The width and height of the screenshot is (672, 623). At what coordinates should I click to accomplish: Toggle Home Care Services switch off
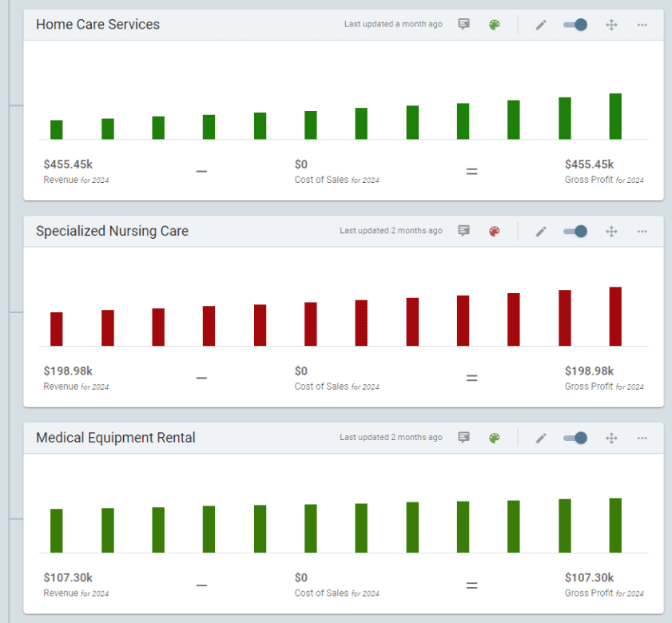[575, 25]
